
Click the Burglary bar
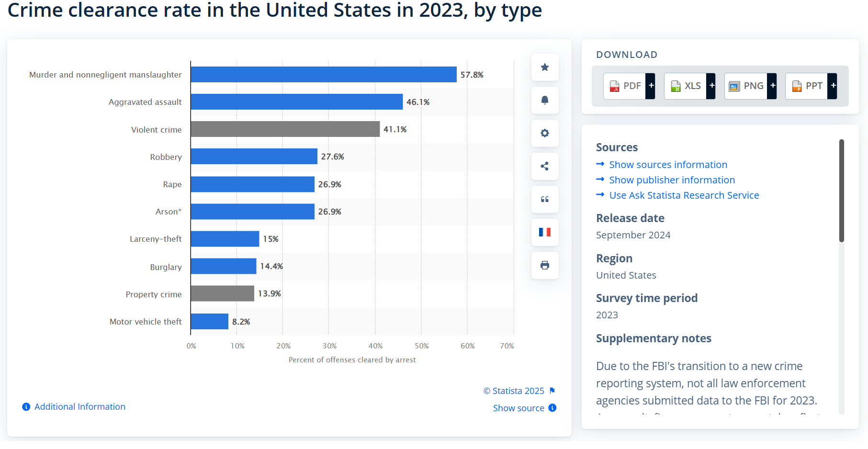(x=224, y=266)
